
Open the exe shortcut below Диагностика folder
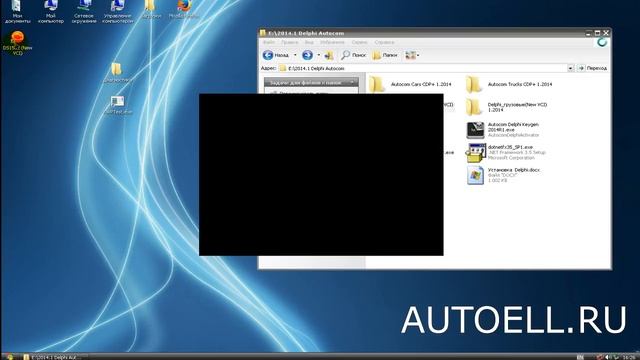(x=118, y=105)
